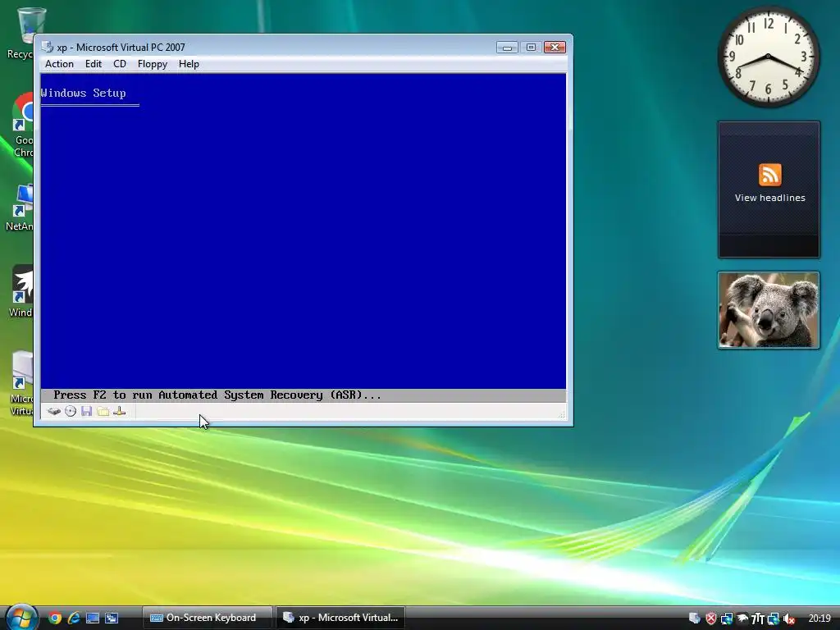Image resolution: width=840 pixels, height=630 pixels.
Task: Close the xp Virtual PC window
Action: (x=555, y=47)
